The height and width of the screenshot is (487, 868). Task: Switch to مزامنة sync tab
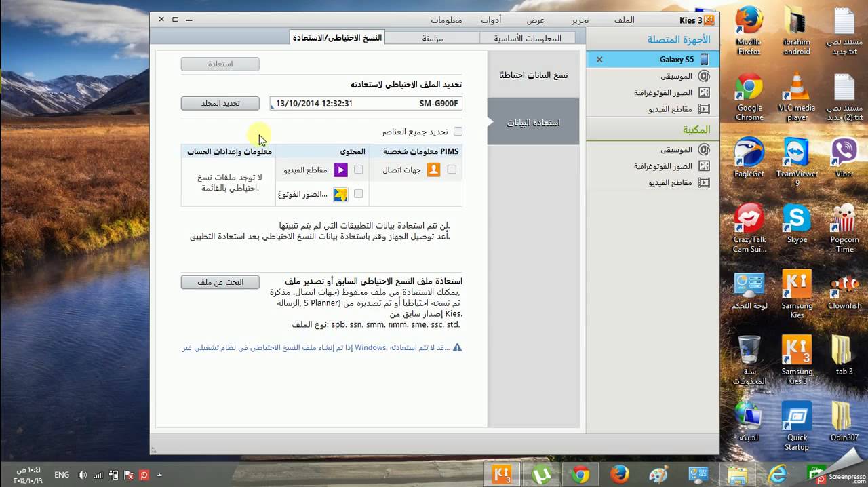coord(433,38)
